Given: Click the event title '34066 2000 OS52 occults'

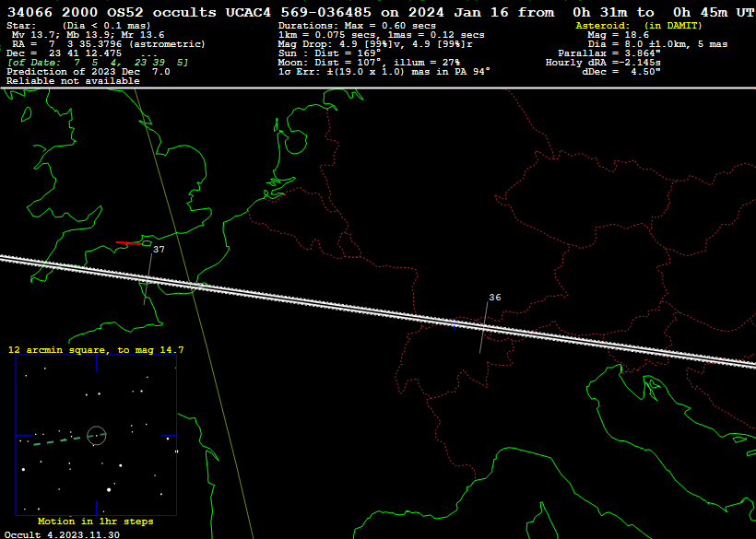Looking at the screenshot, I should point(112,13).
